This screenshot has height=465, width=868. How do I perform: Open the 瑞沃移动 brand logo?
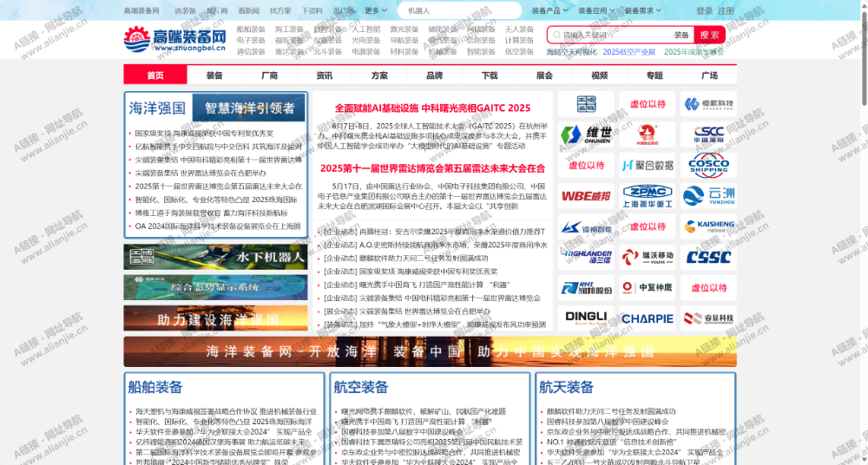tap(648, 258)
